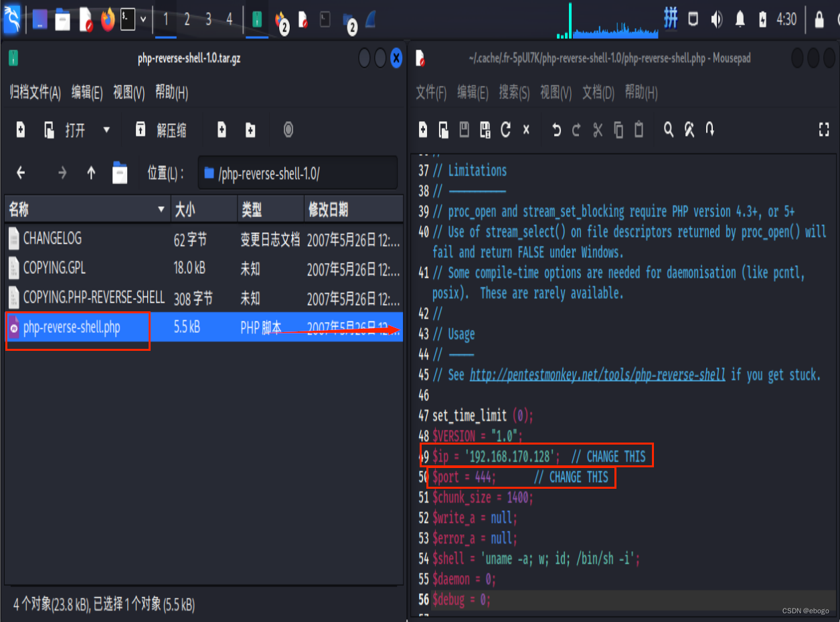Select the php-reverse-shell.php file row
840x622 pixels.
(203, 327)
